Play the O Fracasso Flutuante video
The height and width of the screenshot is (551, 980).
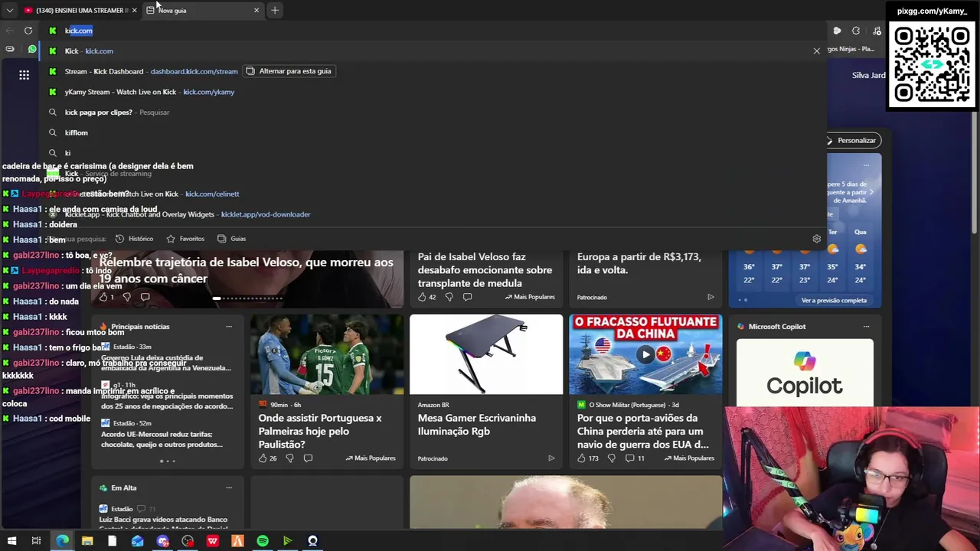[x=645, y=354]
